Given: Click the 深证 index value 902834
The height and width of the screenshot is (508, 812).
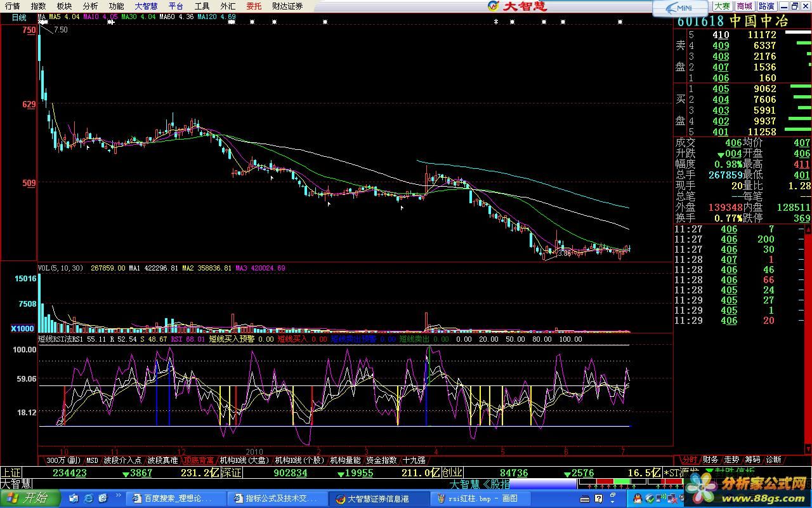Looking at the screenshot, I should click(x=291, y=473).
